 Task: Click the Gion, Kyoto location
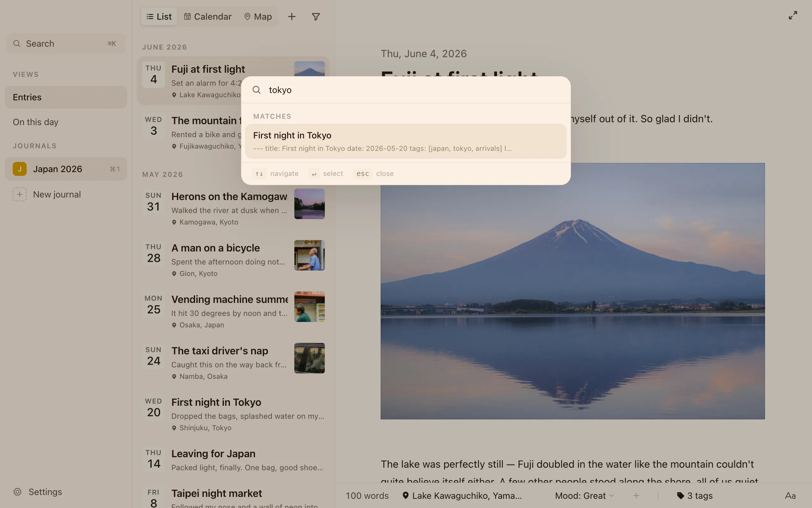[x=198, y=273]
